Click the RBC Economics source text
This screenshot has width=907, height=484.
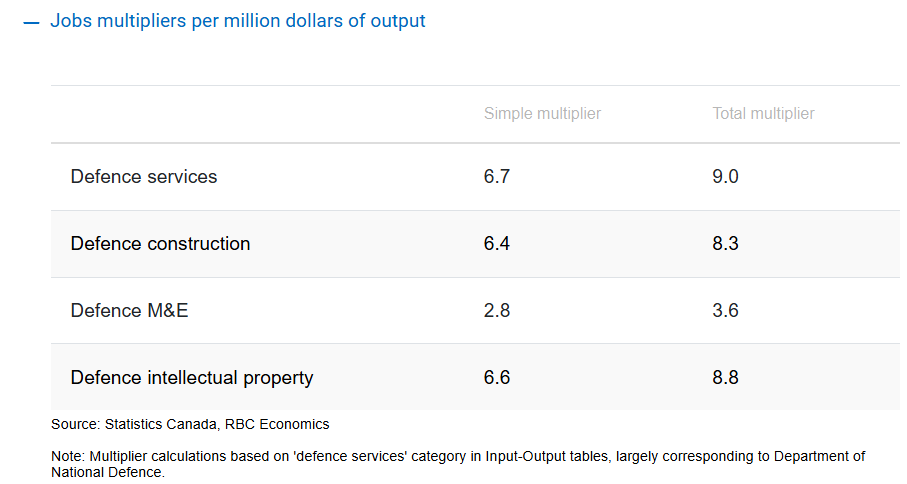277,424
